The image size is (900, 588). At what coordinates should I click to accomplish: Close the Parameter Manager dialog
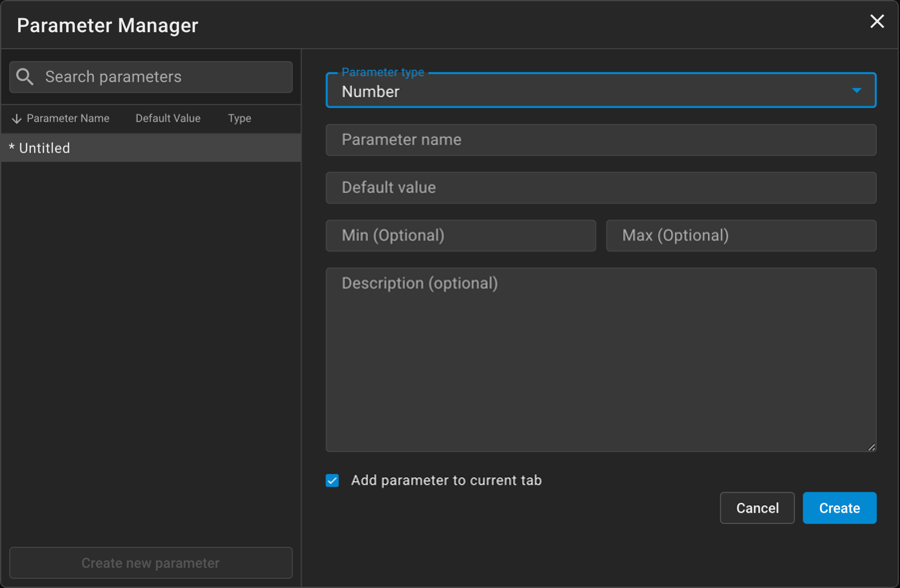click(x=876, y=22)
